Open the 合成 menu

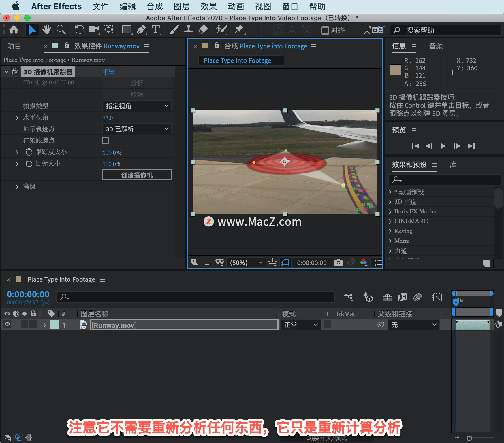tap(155, 6)
